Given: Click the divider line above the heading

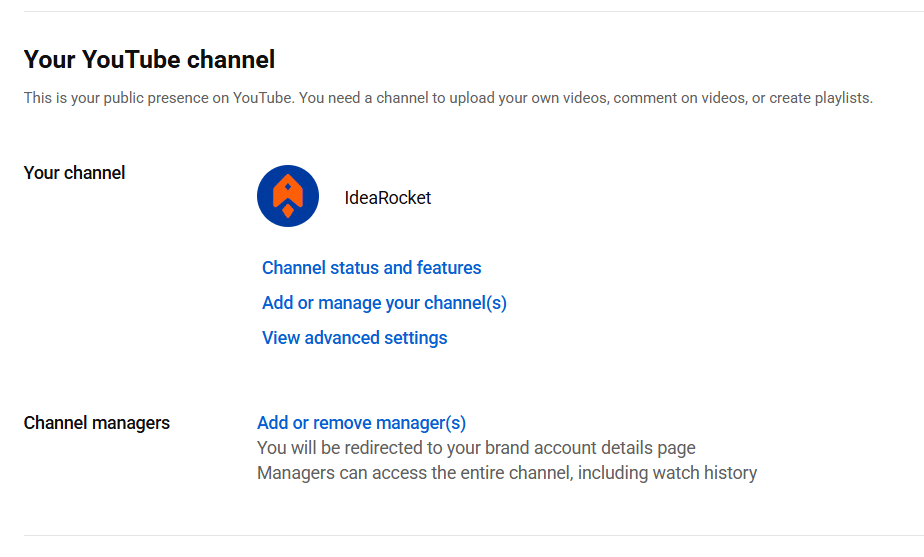Looking at the screenshot, I should tap(462, 12).
